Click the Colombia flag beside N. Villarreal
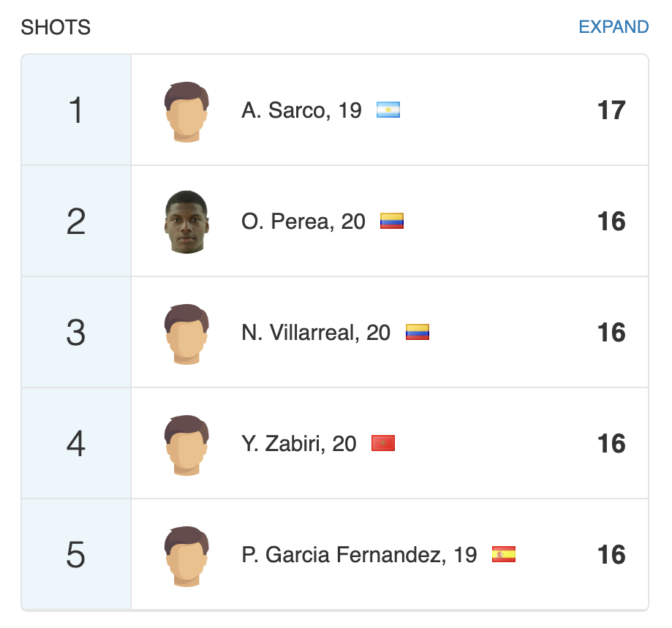This screenshot has width=672, height=628. pyautogui.click(x=418, y=333)
